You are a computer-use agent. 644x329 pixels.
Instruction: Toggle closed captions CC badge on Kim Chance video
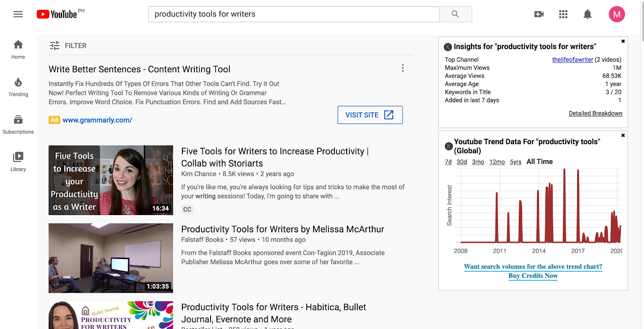pos(187,209)
